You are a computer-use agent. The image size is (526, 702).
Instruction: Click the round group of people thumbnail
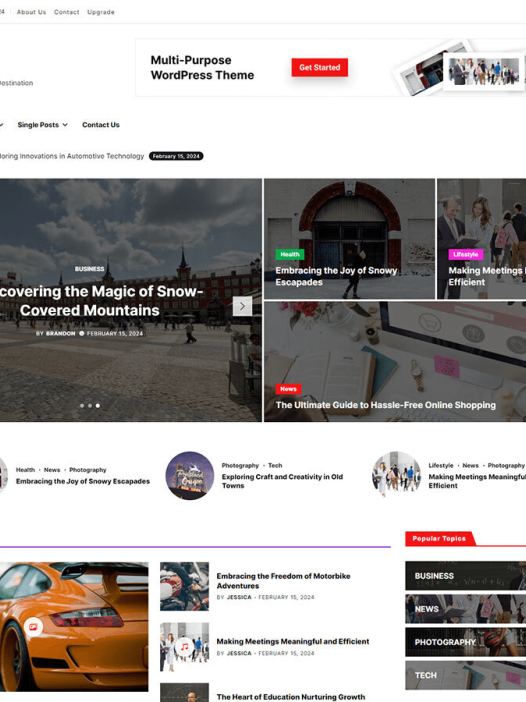coord(396,475)
